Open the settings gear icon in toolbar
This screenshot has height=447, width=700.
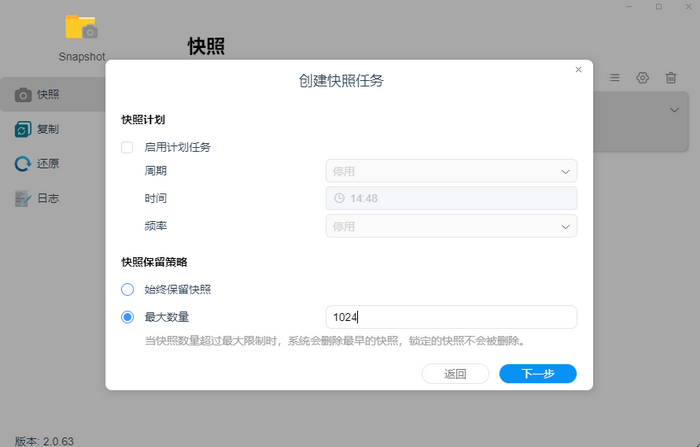[x=642, y=78]
